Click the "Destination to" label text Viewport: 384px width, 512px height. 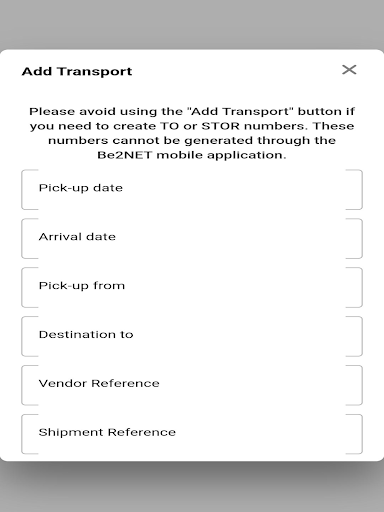[x=86, y=334]
